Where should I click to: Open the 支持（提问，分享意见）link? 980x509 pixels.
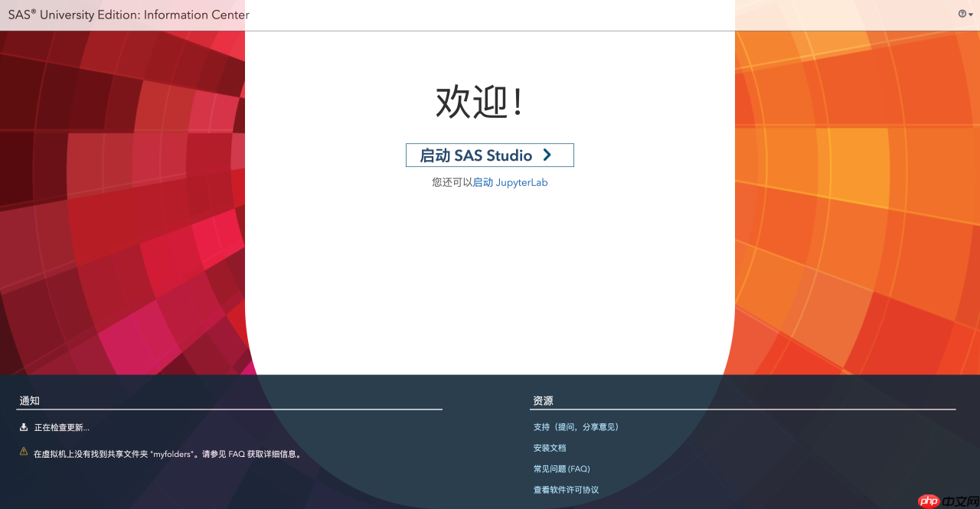pos(578,427)
